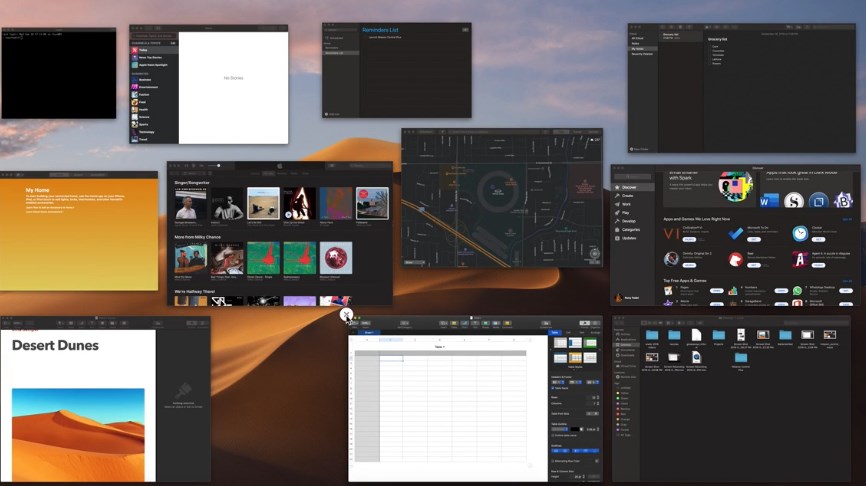Click Edit in News Channels & Topics

173,43
